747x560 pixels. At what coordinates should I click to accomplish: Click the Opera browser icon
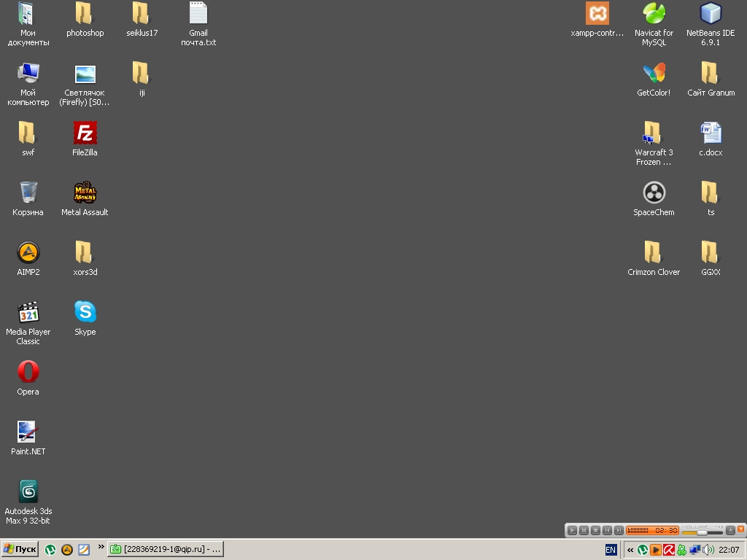[x=28, y=373]
